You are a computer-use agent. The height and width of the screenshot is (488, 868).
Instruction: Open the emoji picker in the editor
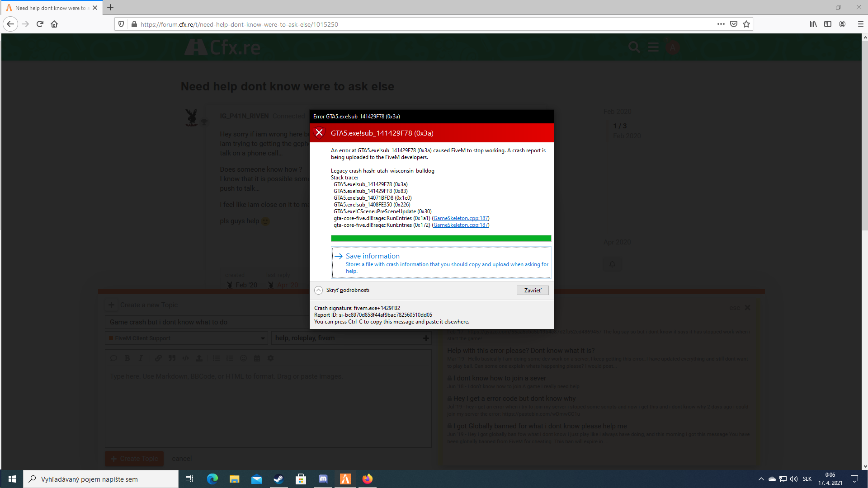pyautogui.click(x=244, y=358)
